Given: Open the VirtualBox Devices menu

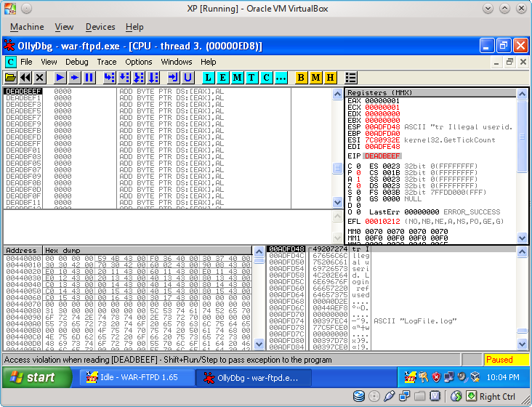Looking at the screenshot, I should (x=100, y=27).
